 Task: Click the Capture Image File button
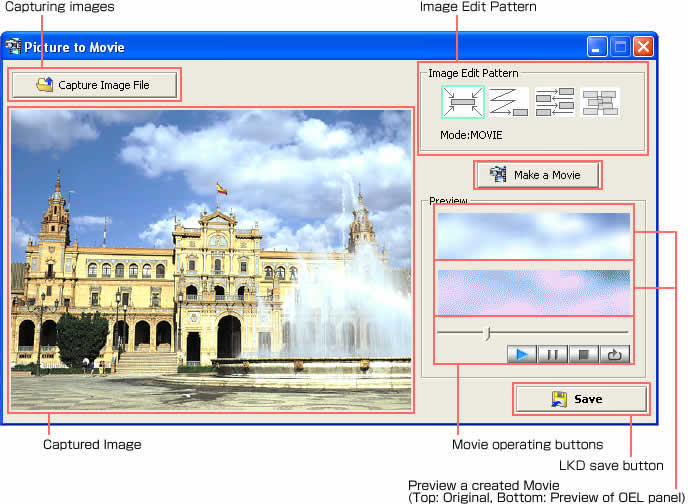94,85
